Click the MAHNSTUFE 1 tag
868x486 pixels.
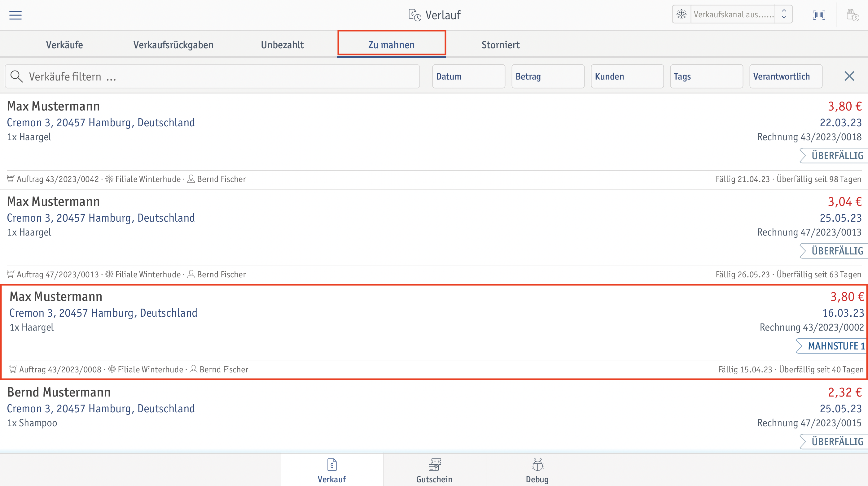[x=832, y=346]
